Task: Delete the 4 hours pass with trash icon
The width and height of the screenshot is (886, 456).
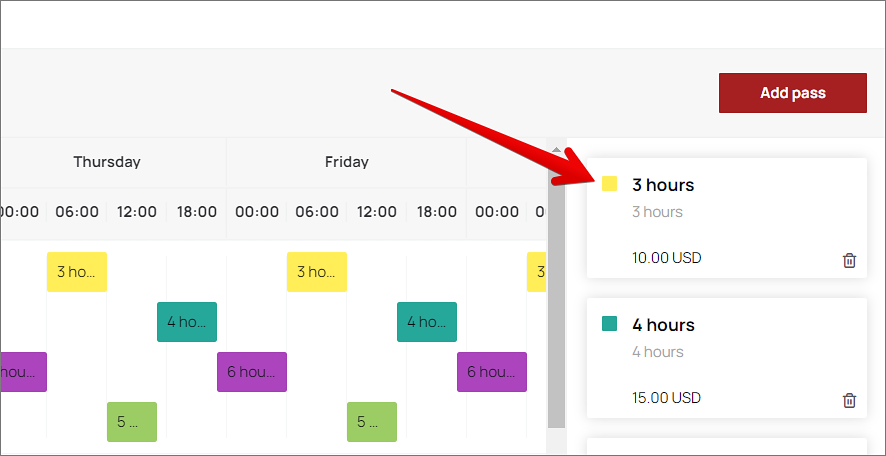Action: coord(849,400)
